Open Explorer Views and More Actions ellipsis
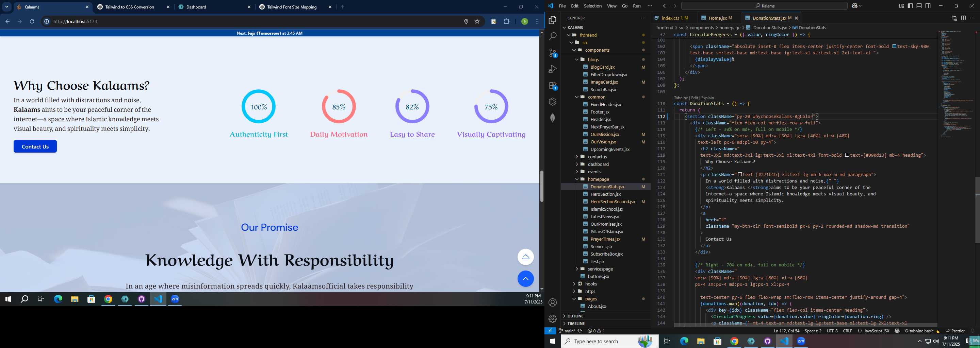Screen dimensions: 980x348 click(x=643, y=18)
